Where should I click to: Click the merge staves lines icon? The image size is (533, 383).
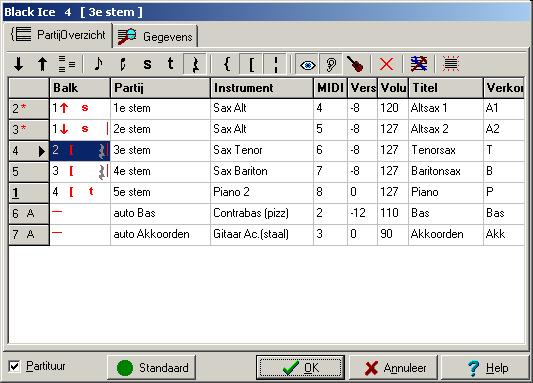click(67, 64)
